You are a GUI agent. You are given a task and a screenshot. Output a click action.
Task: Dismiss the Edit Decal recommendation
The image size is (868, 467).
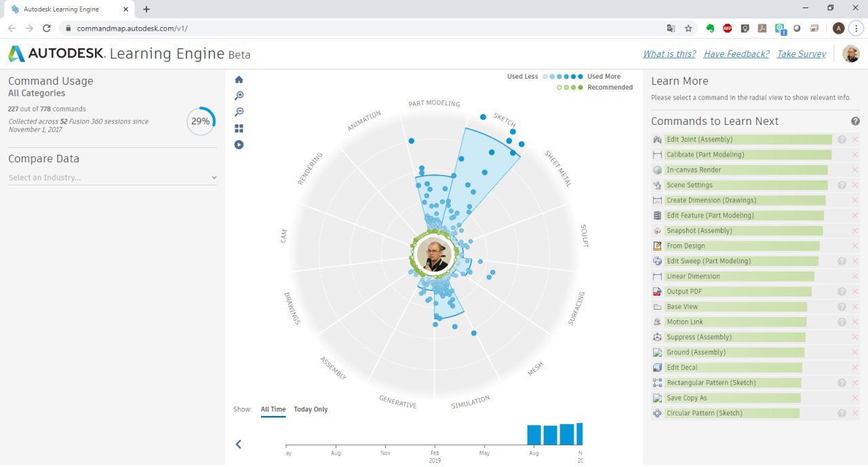click(854, 367)
